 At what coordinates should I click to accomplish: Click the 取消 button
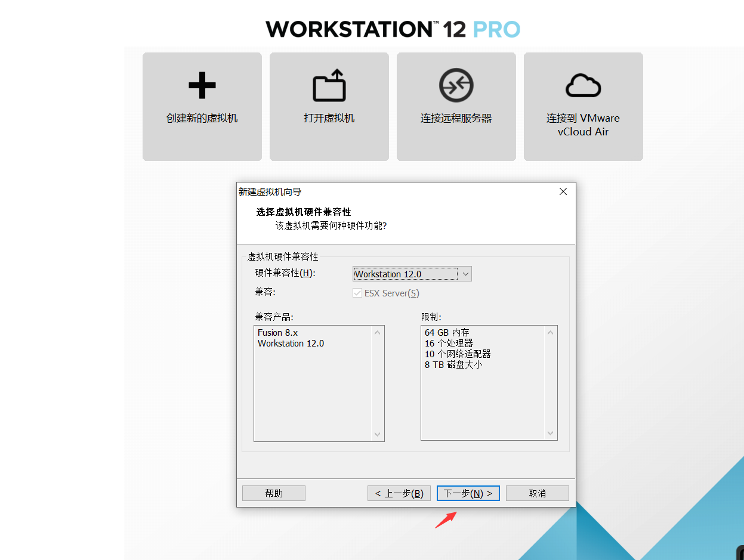pos(538,493)
